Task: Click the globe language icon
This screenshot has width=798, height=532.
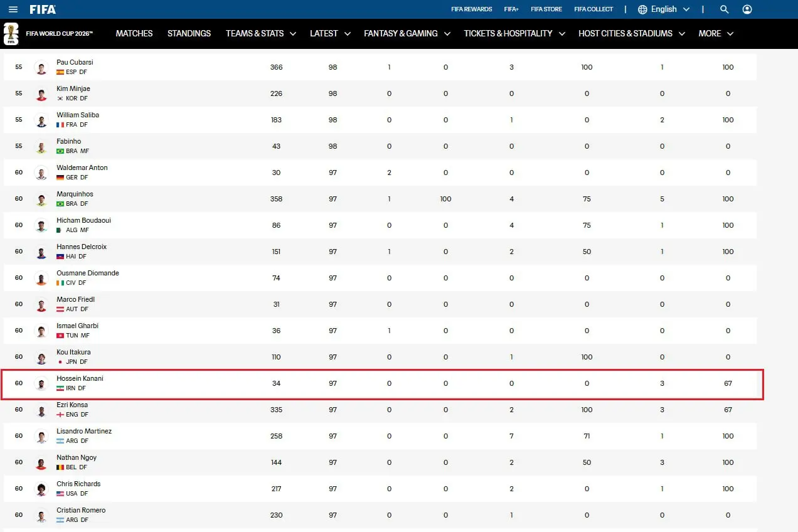Action: [642, 9]
